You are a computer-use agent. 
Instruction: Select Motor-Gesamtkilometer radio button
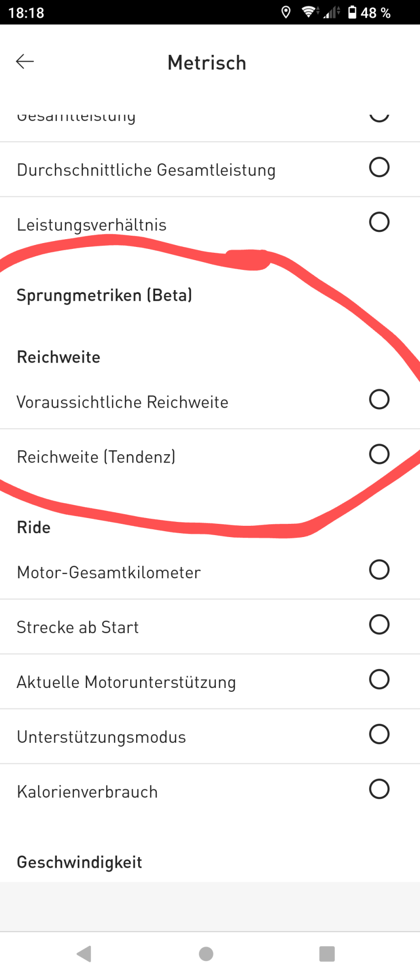(x=379, y=570)
